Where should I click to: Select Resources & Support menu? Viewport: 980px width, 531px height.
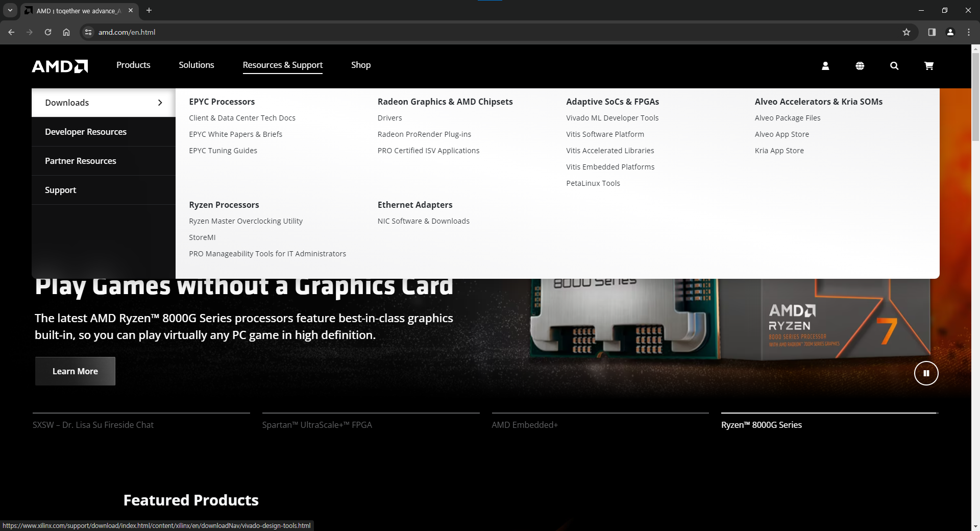click(283, 65)
